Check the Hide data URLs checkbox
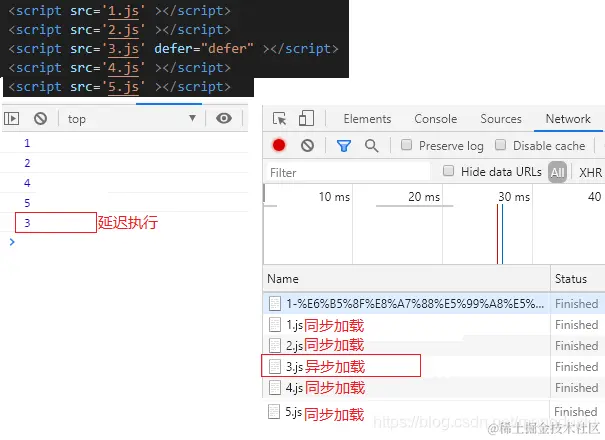605x440 pixels. click(x=448, y=171)
